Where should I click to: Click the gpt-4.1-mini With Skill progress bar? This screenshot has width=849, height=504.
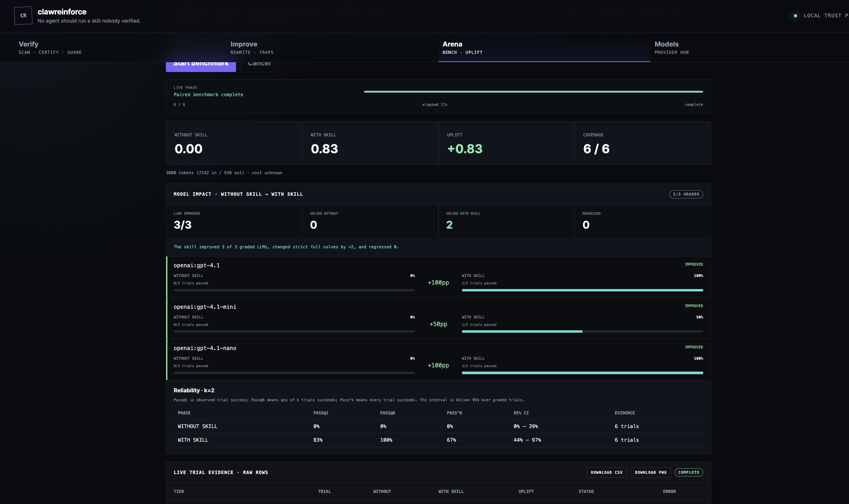pos(582,331)
